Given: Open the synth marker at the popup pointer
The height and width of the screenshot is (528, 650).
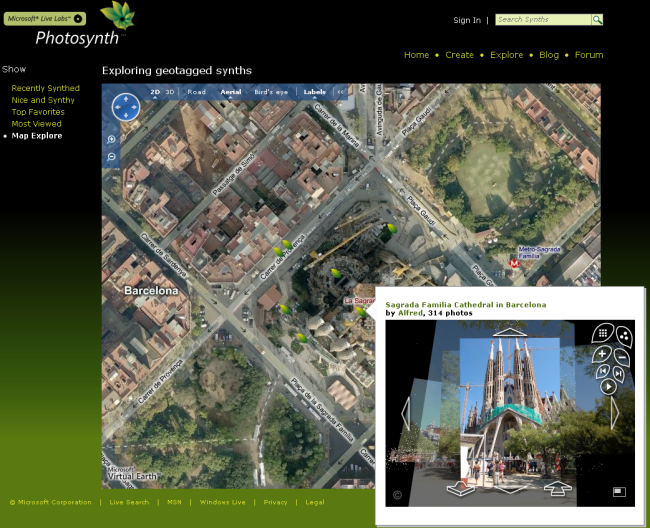Looking at the screenshot, I should (361, 311).
